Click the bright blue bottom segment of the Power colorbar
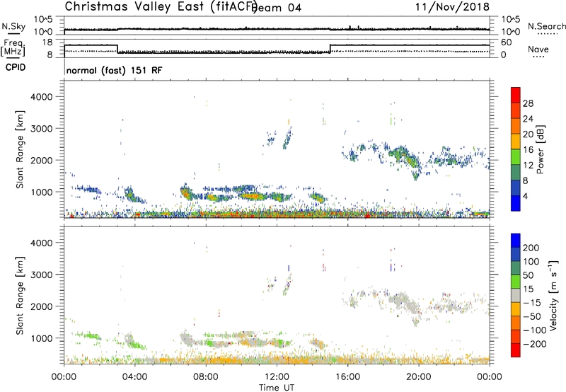566x392 pixels. [x=516, y=203]
